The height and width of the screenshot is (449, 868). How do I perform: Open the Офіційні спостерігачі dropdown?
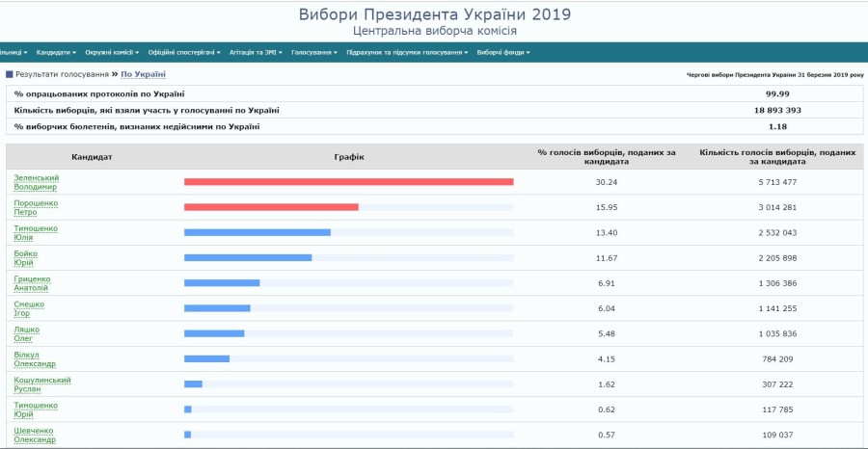coord(183,52)
